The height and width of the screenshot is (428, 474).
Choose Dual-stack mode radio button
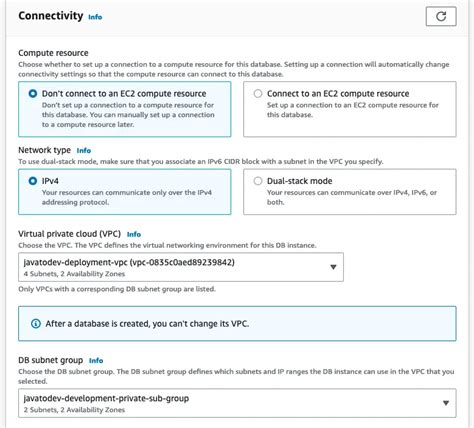(x=258, y=181)
